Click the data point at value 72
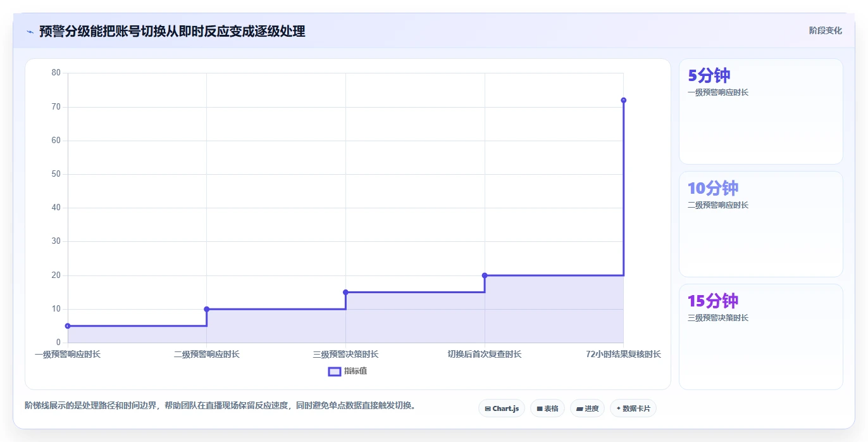 (x=623, y=100)
